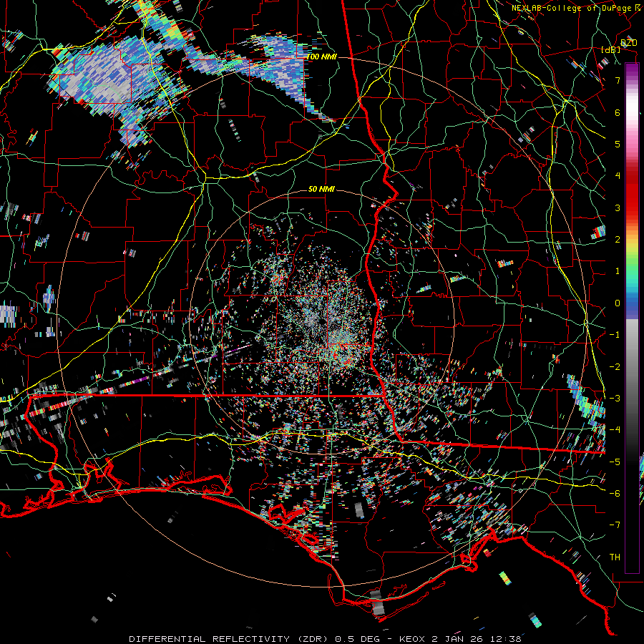Viewport: 644px width, 644px height.
Task: Click the -5 value on the color scale
Action: click(x=615, y=462)
